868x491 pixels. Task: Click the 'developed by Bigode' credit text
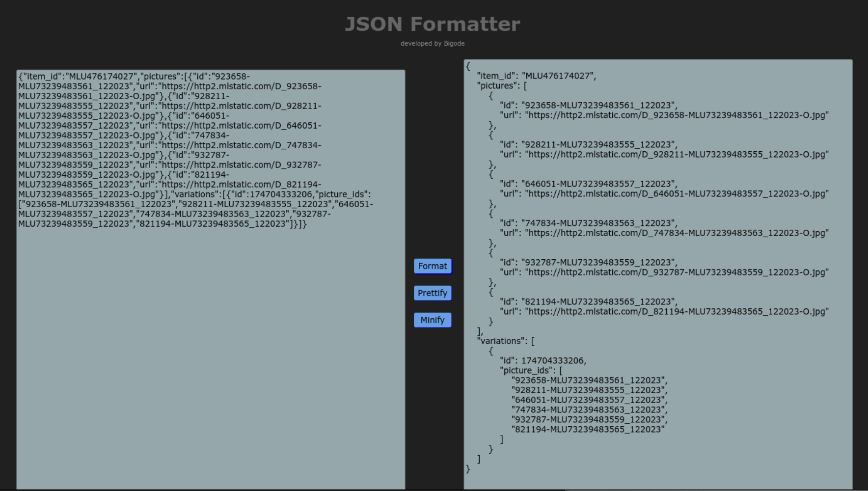click(x=433, y=43)
